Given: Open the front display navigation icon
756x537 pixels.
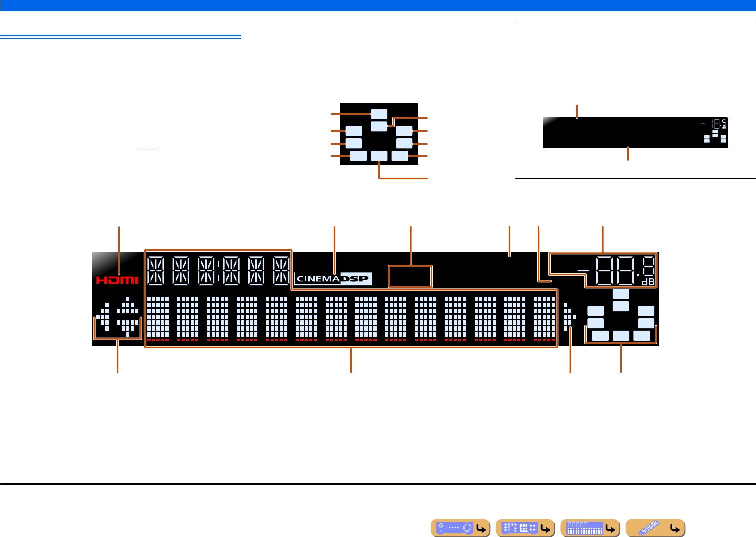Looking at the screenshot, I should [590, 528].
